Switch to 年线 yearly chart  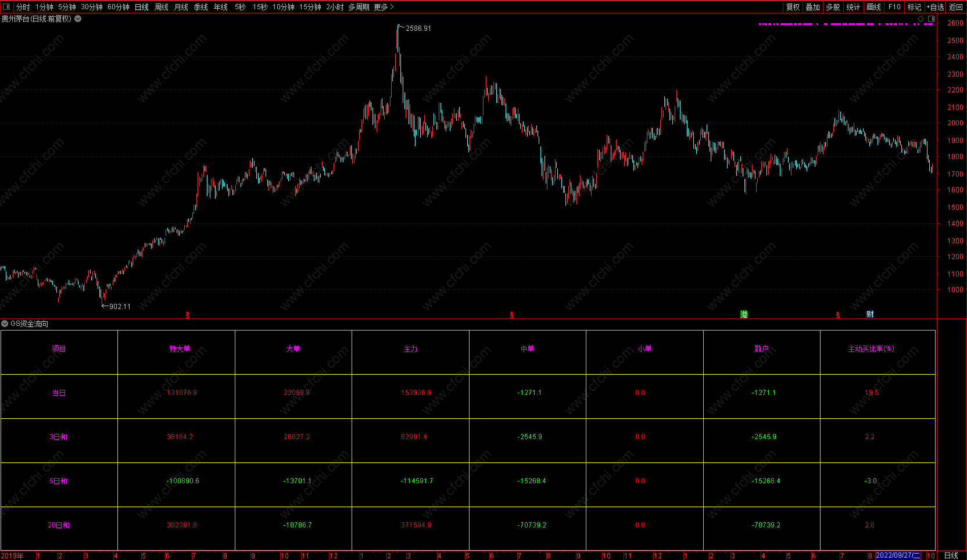[x=221, y=7]
